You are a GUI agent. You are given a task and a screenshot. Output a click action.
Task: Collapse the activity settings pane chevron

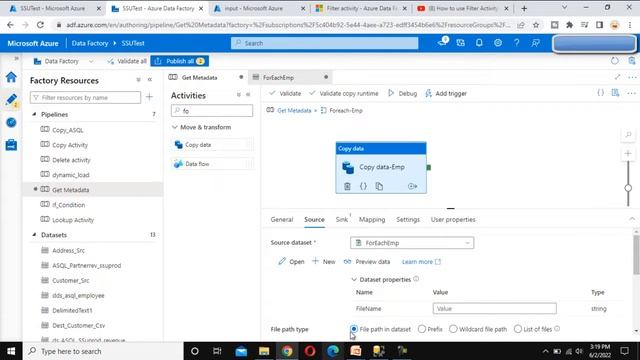pos(632,219)
